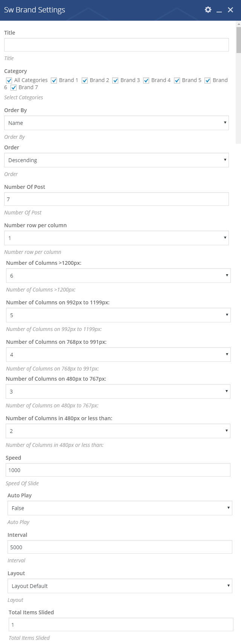Viewport: 241px width, 644px height.
Task: Open the Order By dropdown
Action: click(x=116, y=123)
